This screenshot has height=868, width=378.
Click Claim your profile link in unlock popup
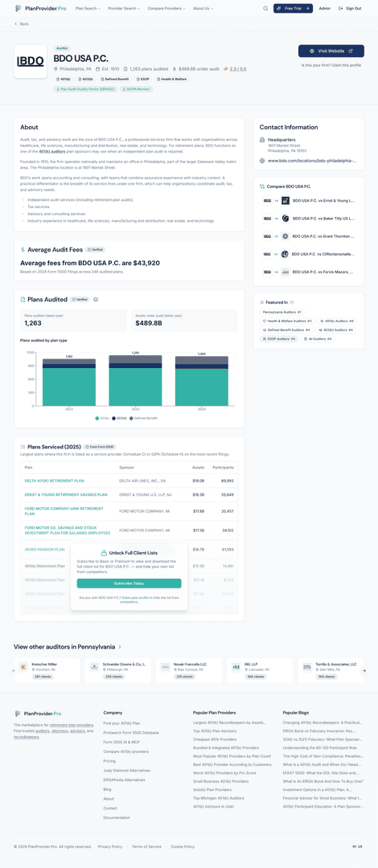coord(137,598)
